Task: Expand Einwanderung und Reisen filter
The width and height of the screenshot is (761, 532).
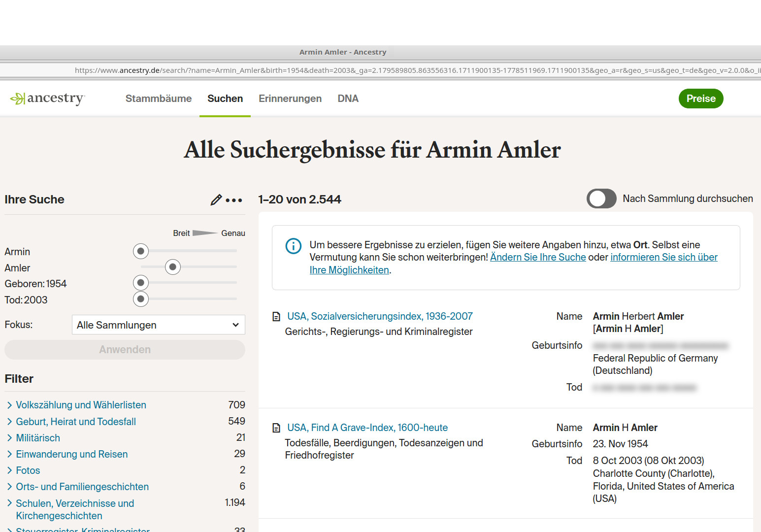Action: 72,454
